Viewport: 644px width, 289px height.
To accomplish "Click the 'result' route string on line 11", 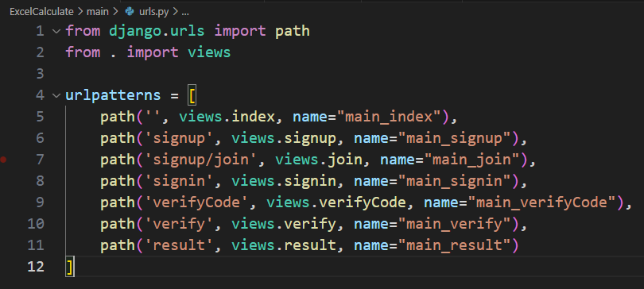I will [179, 245].
